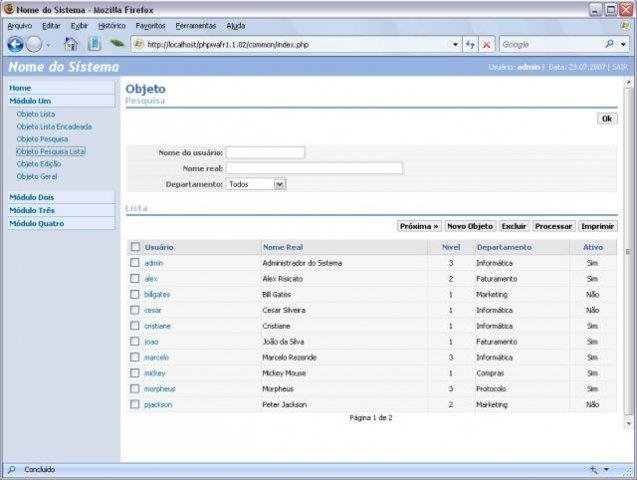Click the magnifier icon in status bar

pyautogui.click(x=11, y=469)
